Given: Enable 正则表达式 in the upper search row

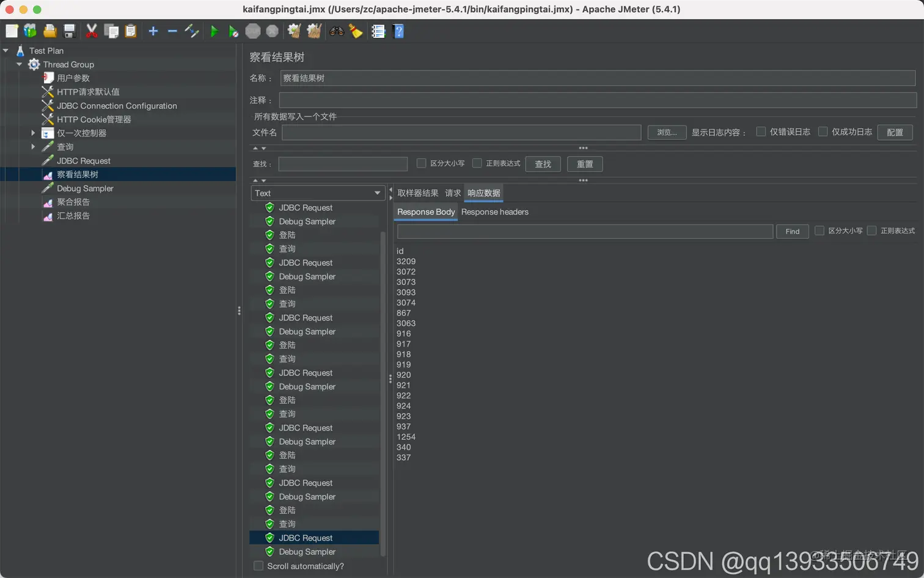Looking at the screenshot, I should pos(477,163).
